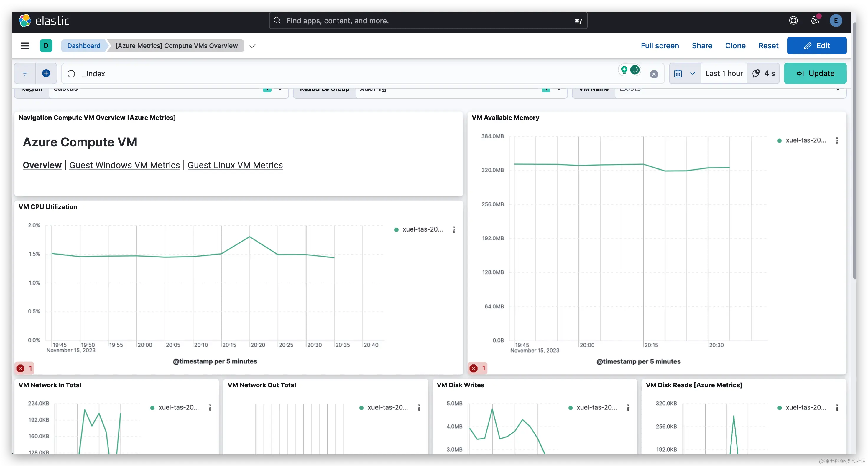Image resolution: width=868 pixels, height=466 pixels.
Task: Reset dashboard changes
Action: [x=768, y=46]
